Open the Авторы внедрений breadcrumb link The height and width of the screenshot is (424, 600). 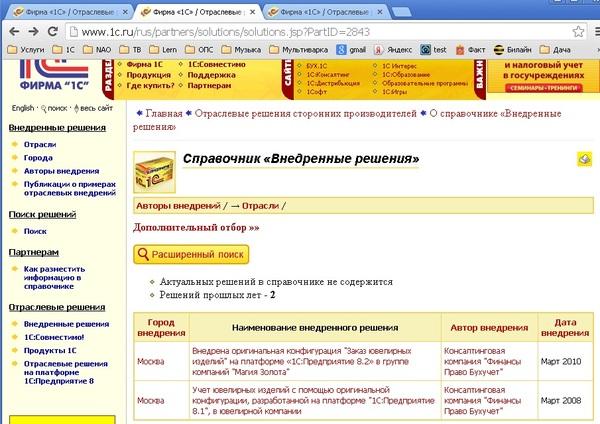177,205
